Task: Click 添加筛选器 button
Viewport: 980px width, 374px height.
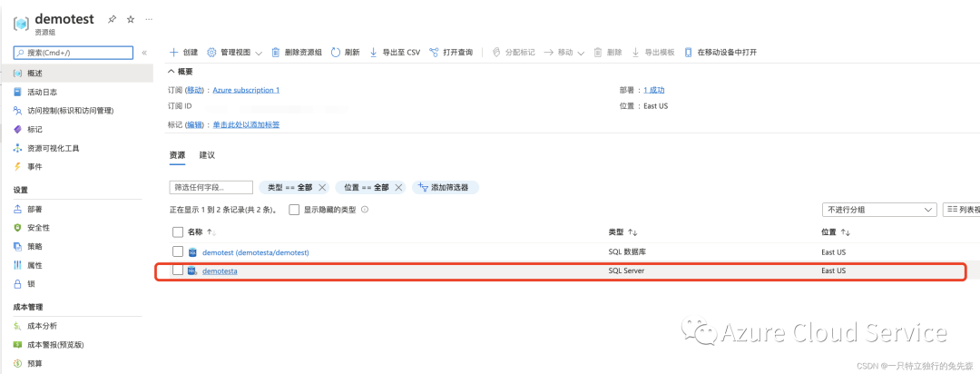Action: [445, 187]
